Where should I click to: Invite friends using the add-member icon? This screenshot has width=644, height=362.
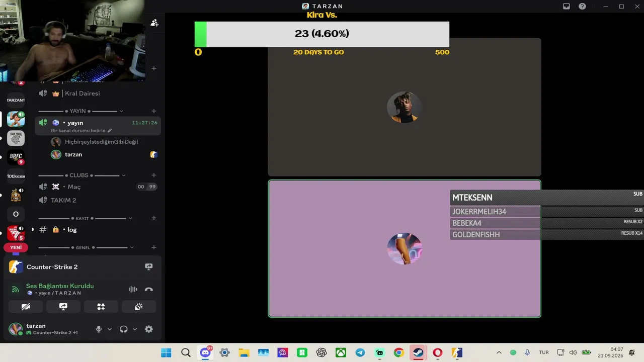coord(154,23)
